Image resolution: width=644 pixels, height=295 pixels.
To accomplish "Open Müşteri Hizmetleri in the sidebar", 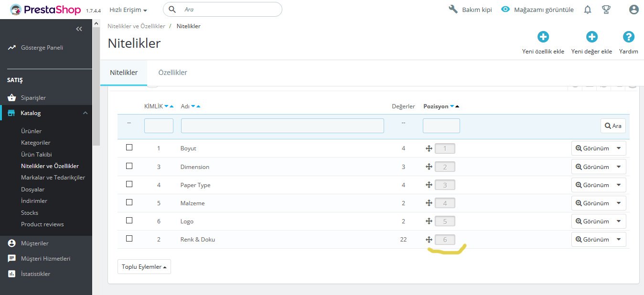I will coord(45,259).
